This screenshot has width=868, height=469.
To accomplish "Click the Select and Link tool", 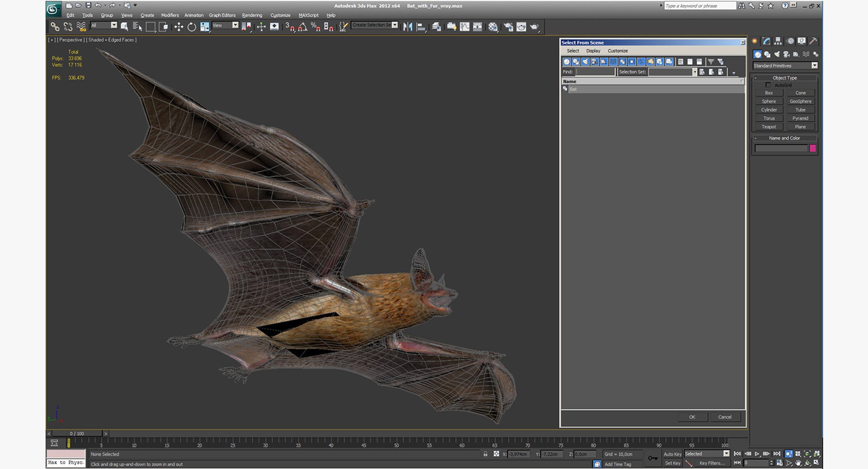I will [55, 27].
